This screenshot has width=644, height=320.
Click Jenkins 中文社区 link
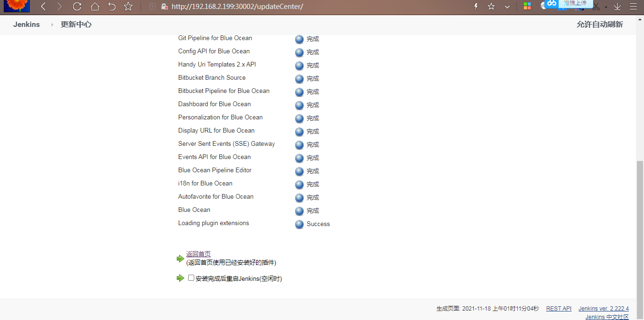pos(607,317)
